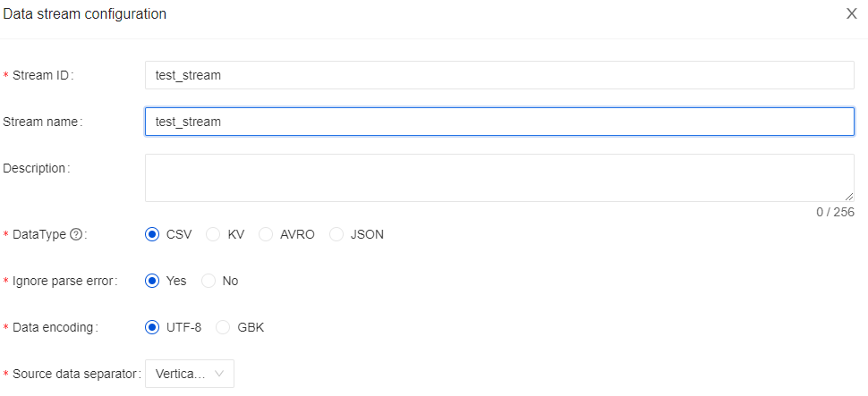
Task: Click the Data stream configuration title
Action: pos(85,14)
